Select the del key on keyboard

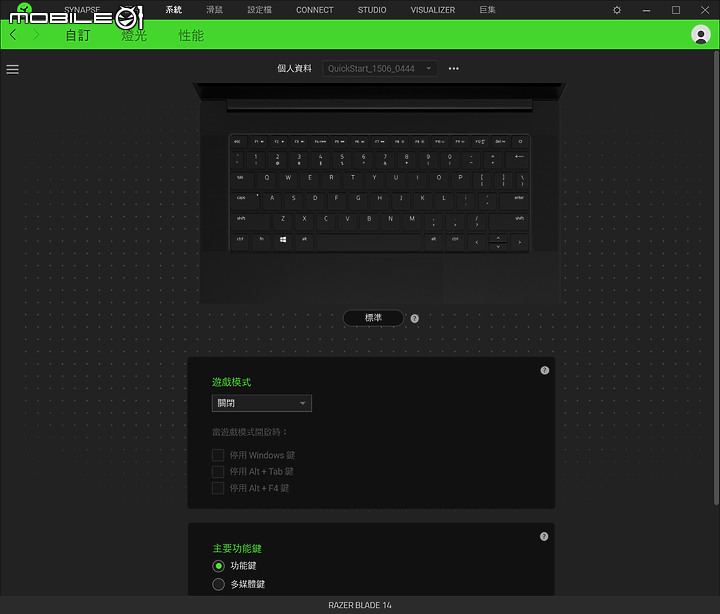coord(500,142)
